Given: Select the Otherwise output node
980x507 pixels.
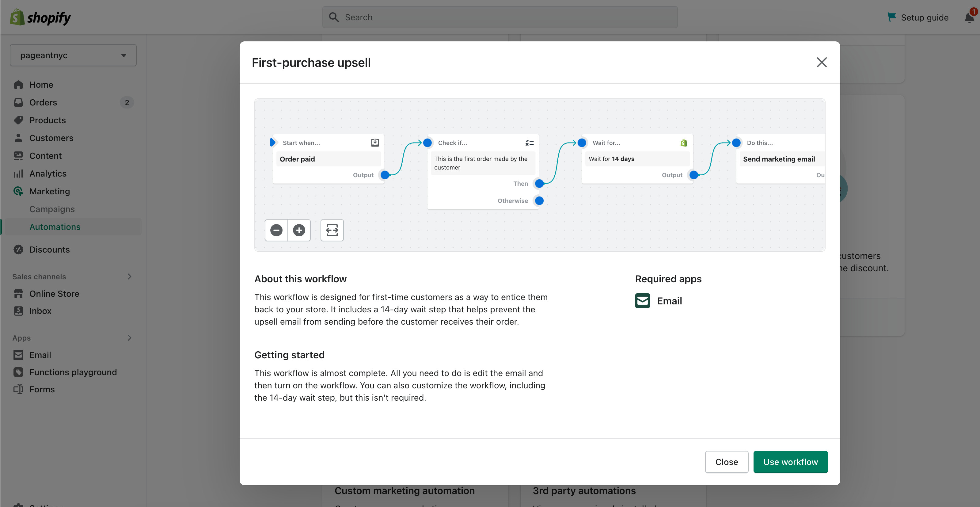Looking at the screenshot, I should (x=539, y=200).
